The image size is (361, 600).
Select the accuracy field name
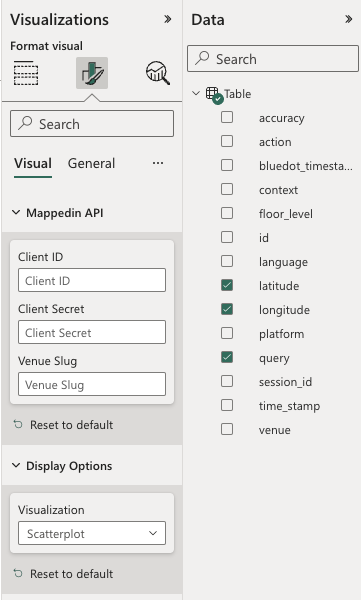pyautogui.click(x=281, y=118)
